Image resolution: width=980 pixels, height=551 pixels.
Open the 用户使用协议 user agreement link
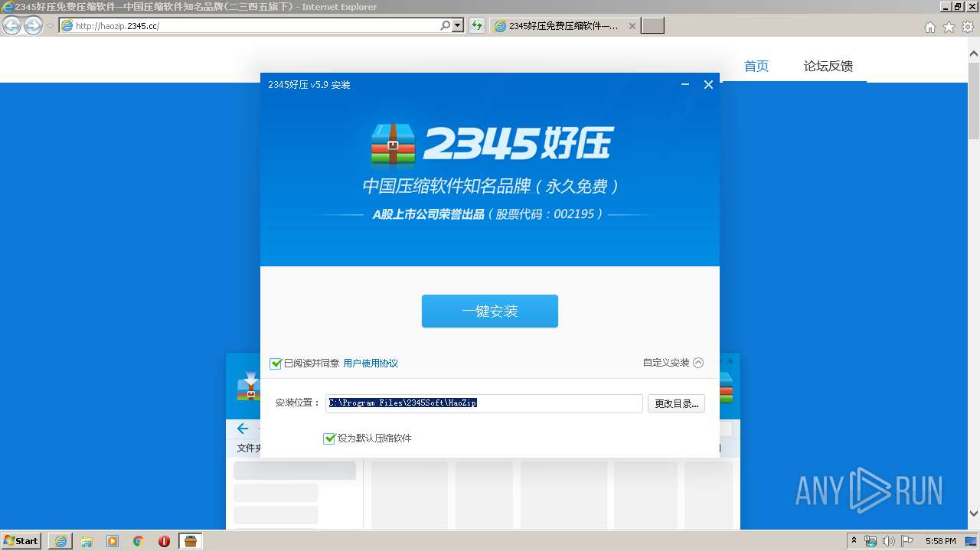[371, 364]
